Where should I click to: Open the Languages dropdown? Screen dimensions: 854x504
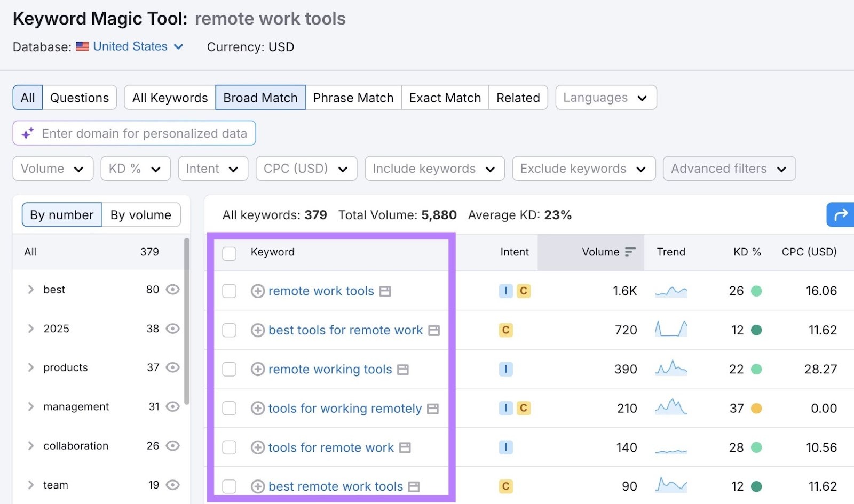(605, 97)
